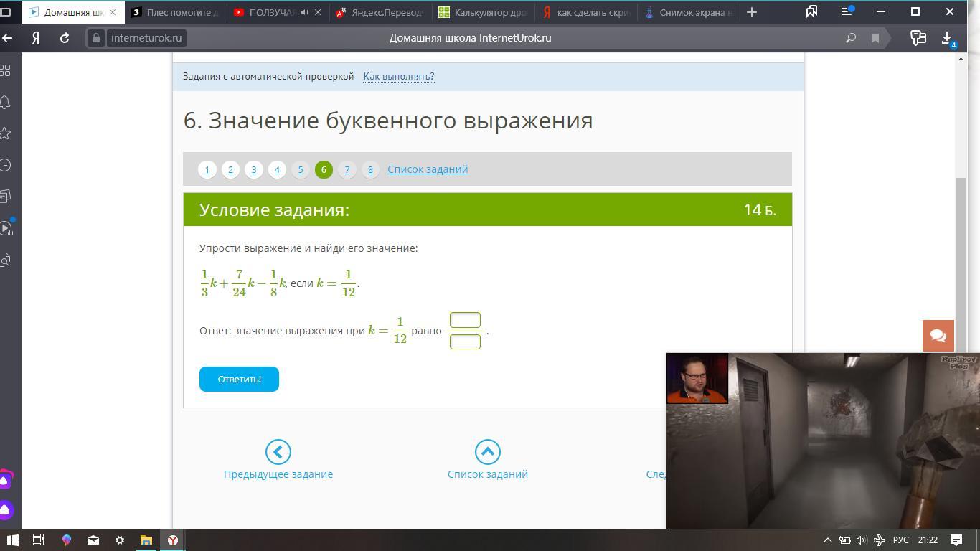The height and width of the screenshot is (551, 980).
Task: Open the как сделать скриншот tab
Action: pyautogui.click(x=585, y=12)
